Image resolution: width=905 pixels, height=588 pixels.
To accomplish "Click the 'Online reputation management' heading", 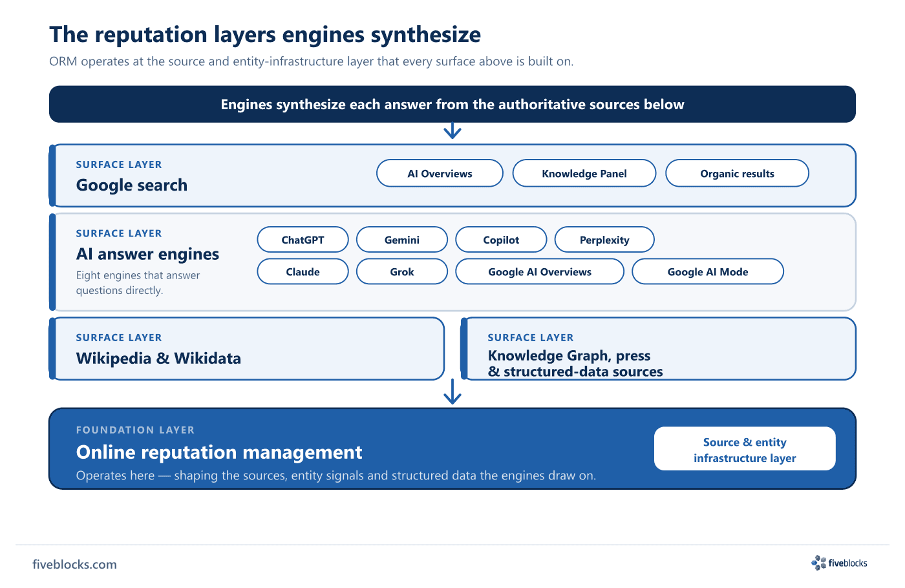I will 219,452.
